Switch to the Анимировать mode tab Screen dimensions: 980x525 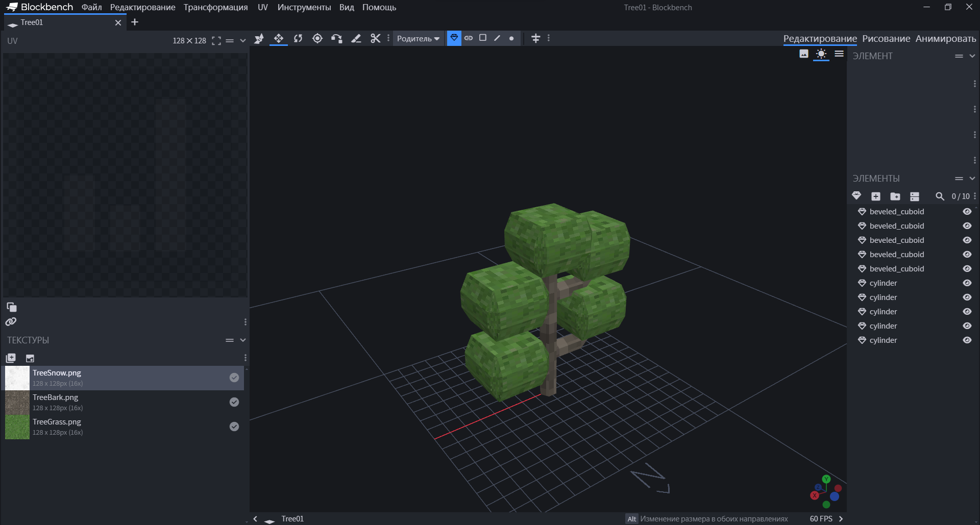click(945, 39)
